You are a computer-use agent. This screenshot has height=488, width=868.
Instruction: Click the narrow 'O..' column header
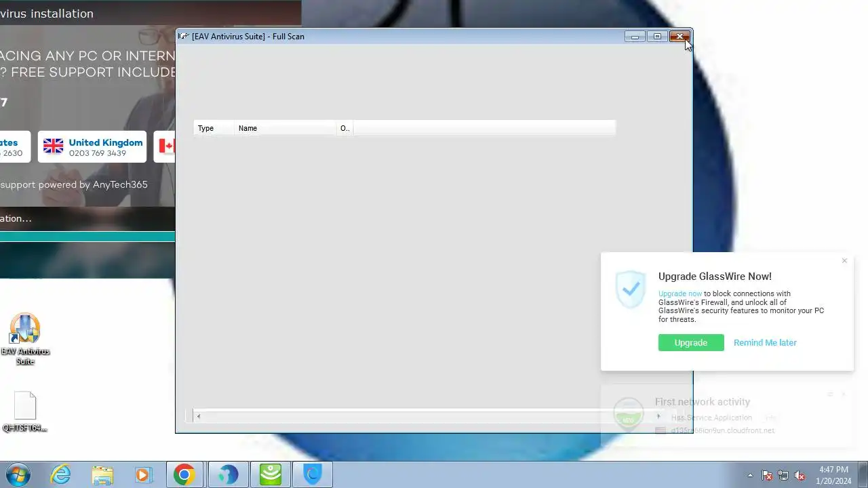pyautogui.click(x=345, y=128)
